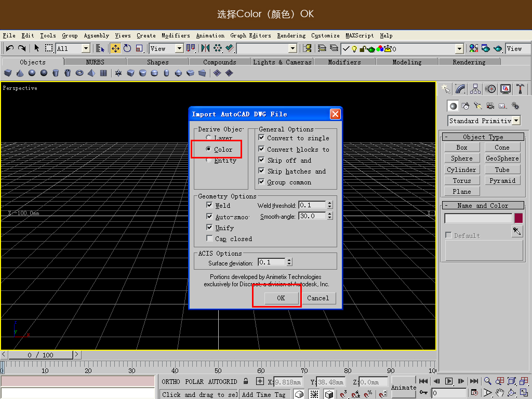Choose the Select and Rotate tool
Viewport: 532px width, 399px height.
tap(127, 48)
